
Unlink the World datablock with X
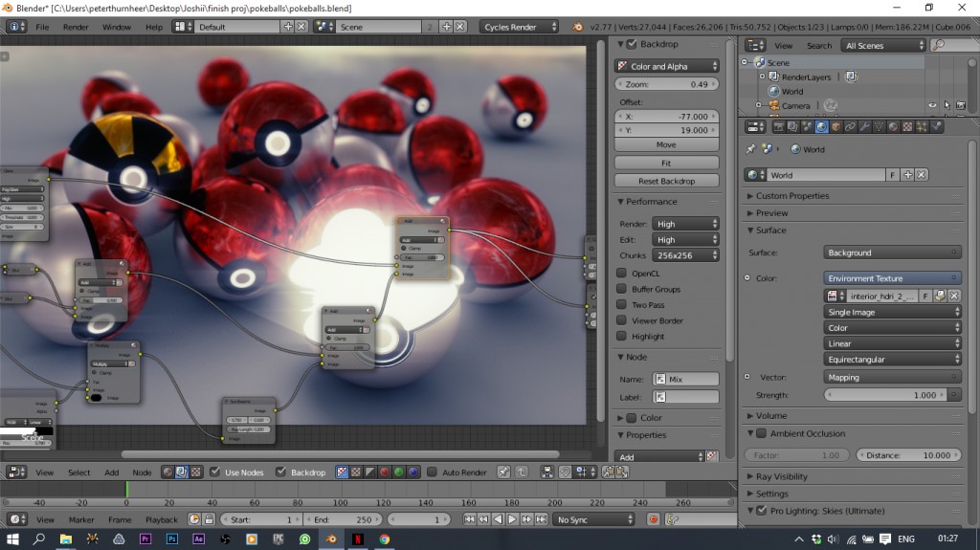pos(922,175)
